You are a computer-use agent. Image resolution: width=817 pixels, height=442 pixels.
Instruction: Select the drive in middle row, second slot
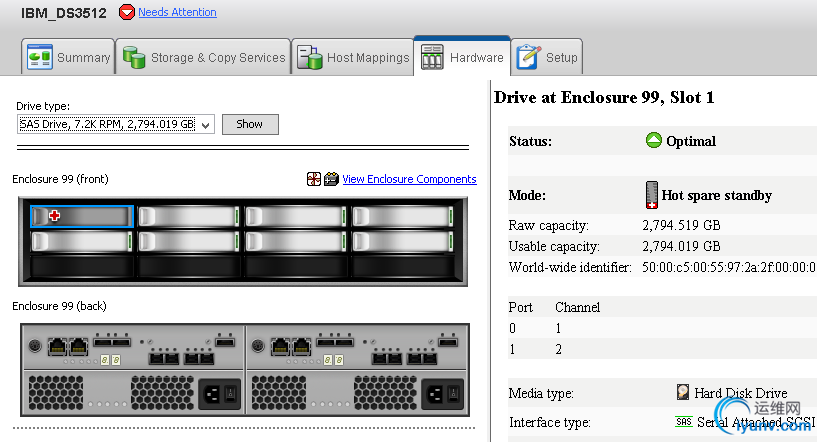189,241
